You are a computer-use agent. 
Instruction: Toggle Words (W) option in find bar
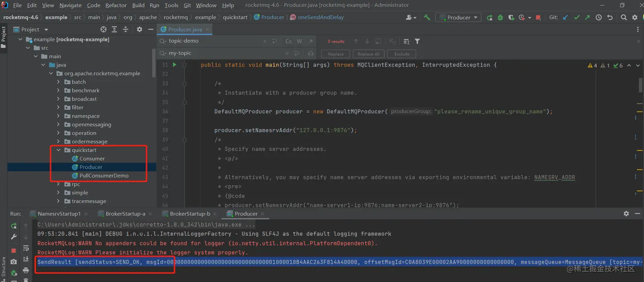pos(299,41)
